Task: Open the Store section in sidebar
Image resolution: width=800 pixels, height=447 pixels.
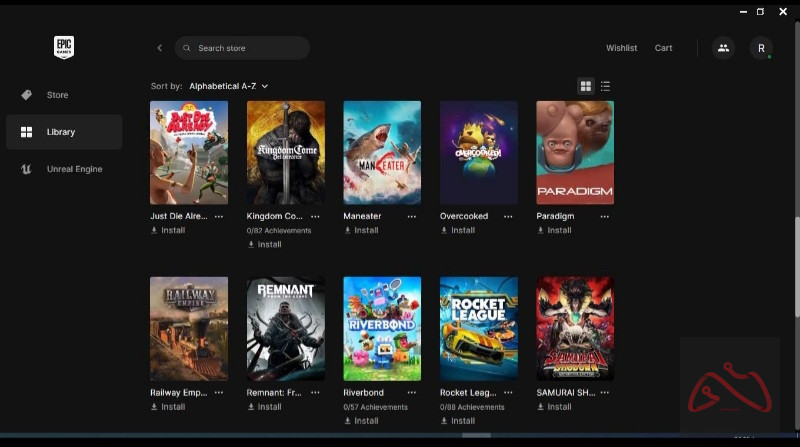Action: pos(57,95)
